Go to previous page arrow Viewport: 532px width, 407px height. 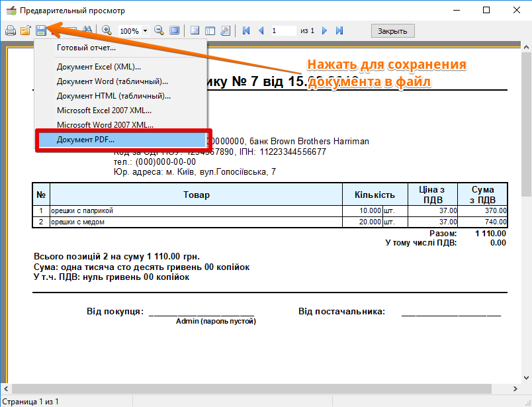click(261, 30)
